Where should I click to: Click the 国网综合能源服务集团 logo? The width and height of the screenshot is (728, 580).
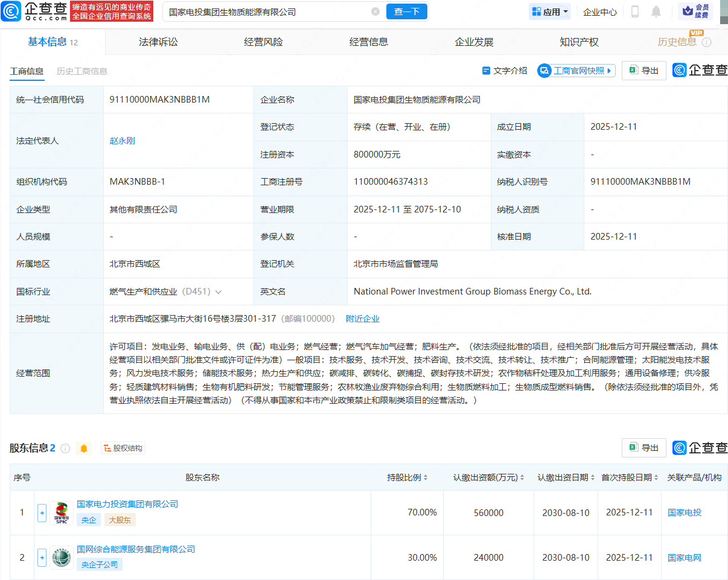click(x=62, y=558)
